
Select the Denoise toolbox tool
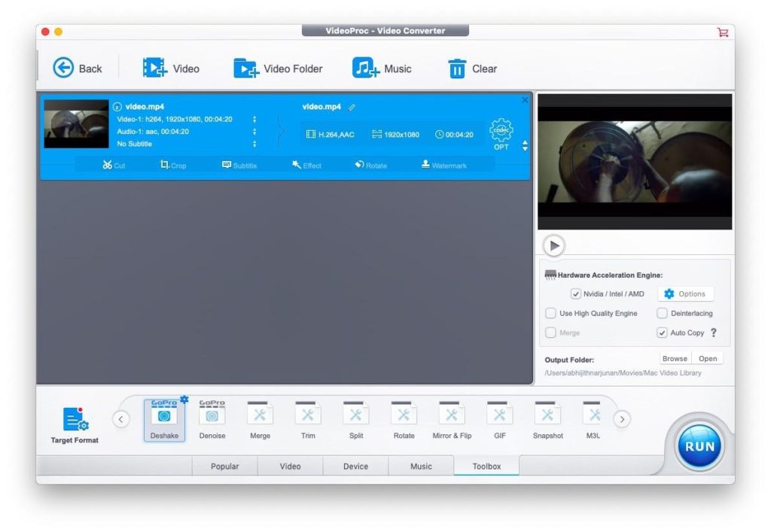[212, 419]
